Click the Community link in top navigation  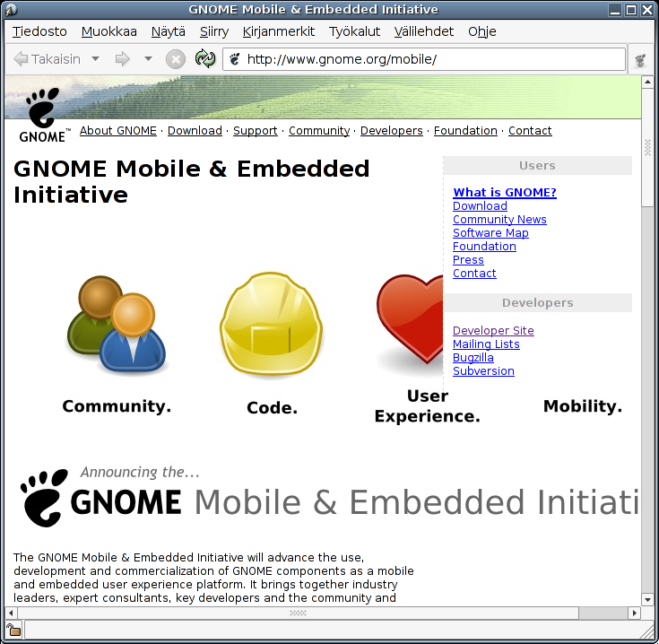coord(319,131)
